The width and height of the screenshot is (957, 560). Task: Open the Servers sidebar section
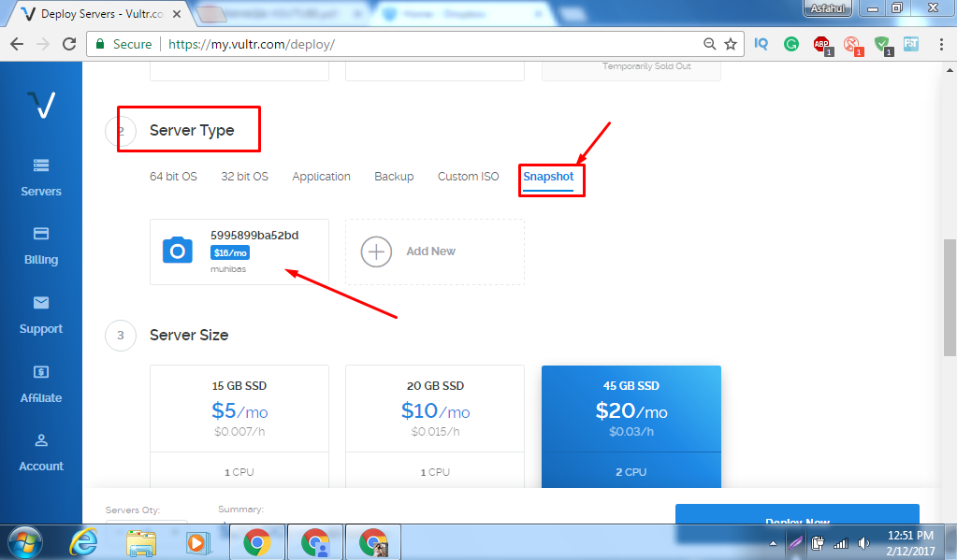[x=41, y=178]
